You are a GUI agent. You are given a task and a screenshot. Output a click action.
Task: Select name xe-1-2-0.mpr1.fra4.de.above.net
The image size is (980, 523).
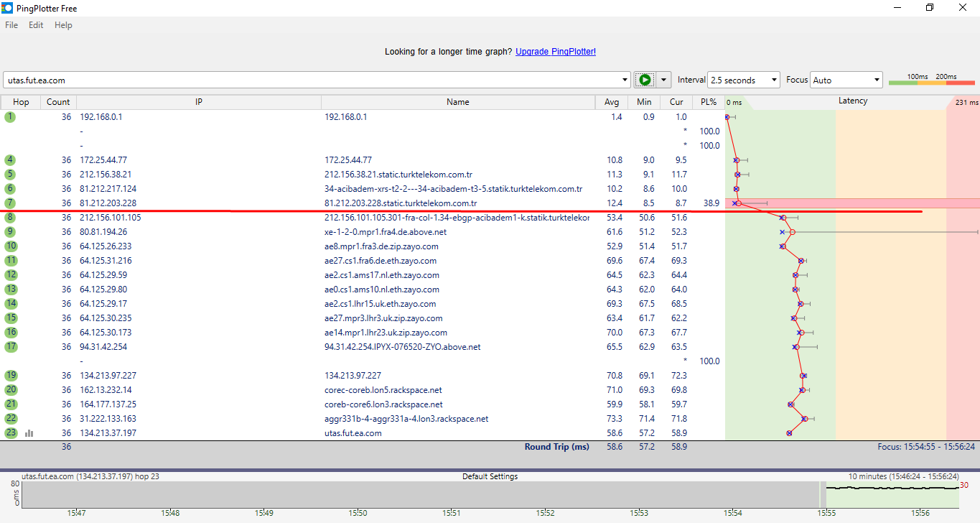(386, 231)
